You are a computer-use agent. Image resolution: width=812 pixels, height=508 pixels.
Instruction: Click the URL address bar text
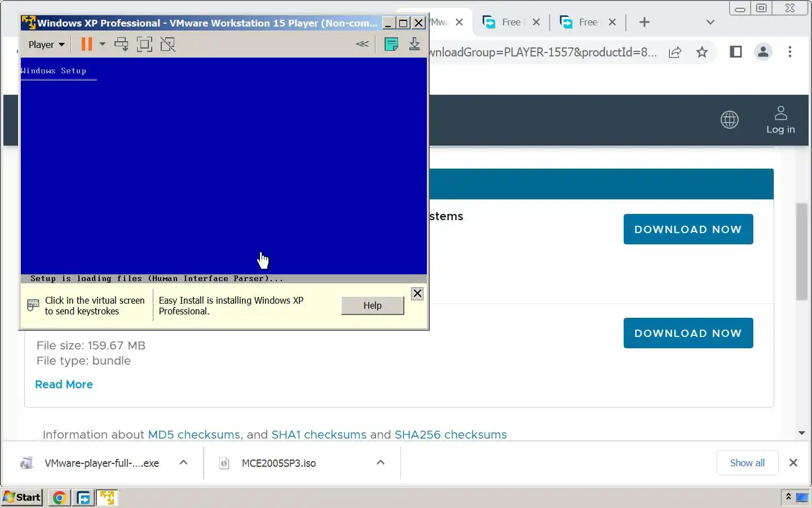pos(542,52)
